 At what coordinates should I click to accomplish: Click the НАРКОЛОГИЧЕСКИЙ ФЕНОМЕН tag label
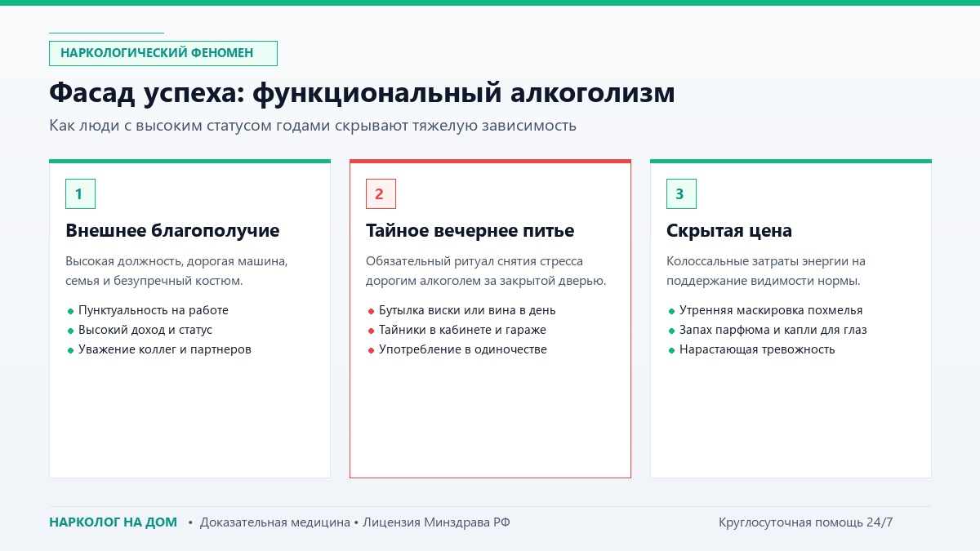point(163,53)
